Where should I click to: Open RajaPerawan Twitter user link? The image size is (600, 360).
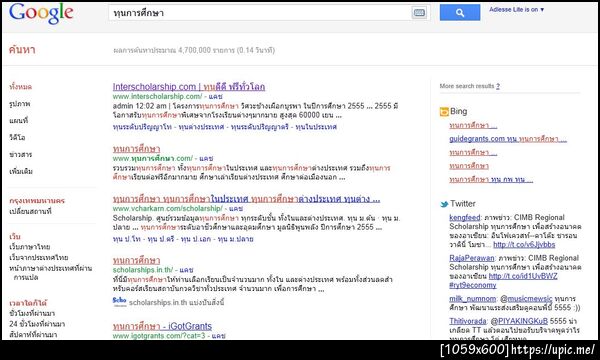click(471, 258)
